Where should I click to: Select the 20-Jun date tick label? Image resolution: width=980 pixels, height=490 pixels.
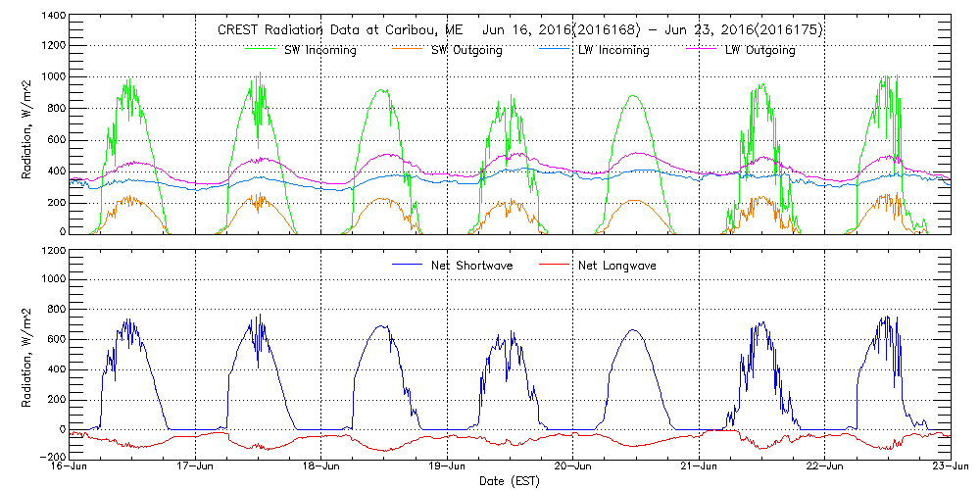pos(573,467)
